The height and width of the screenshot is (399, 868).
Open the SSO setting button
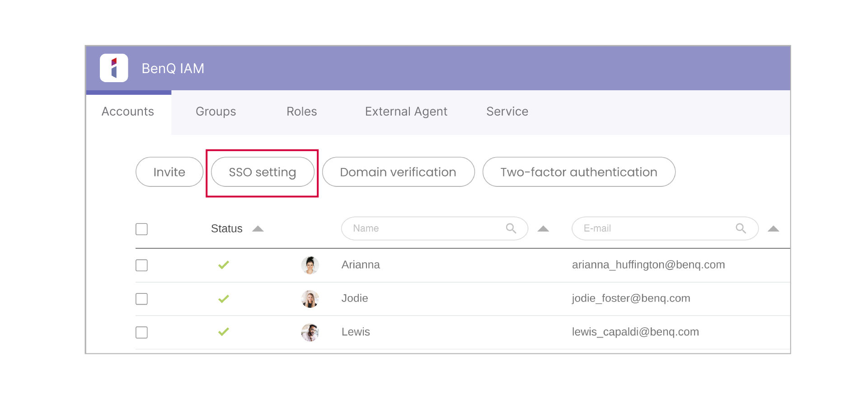[x=263, y=172]
